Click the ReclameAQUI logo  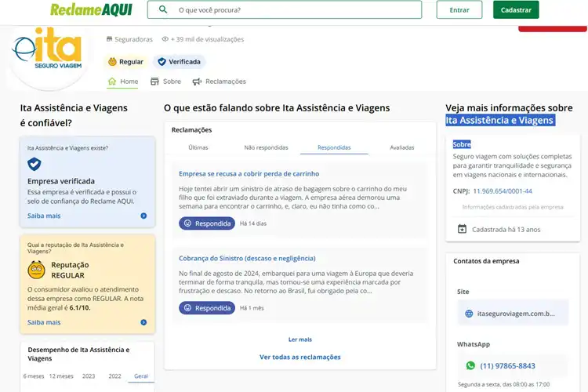(91, 9)
